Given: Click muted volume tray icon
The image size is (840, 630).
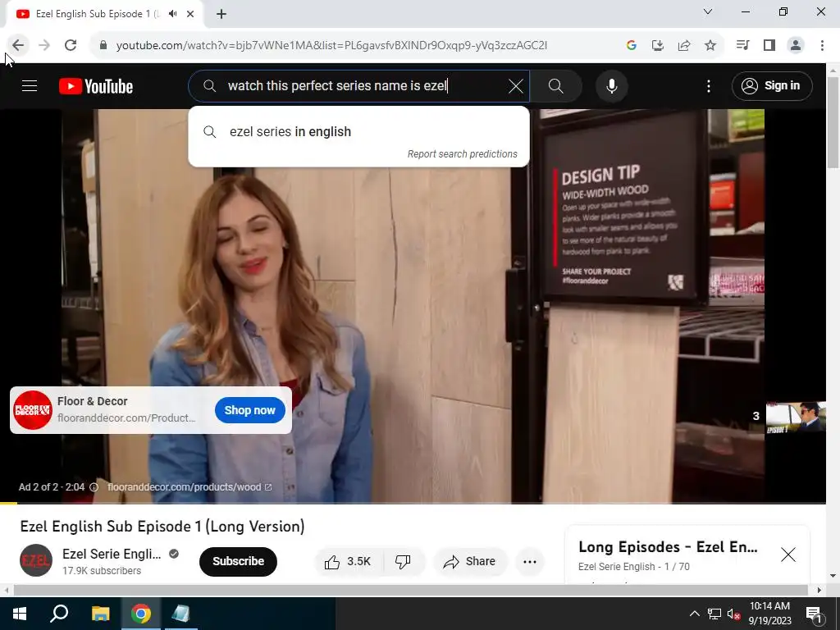Looking at the screenshot, I should point(734,614).
